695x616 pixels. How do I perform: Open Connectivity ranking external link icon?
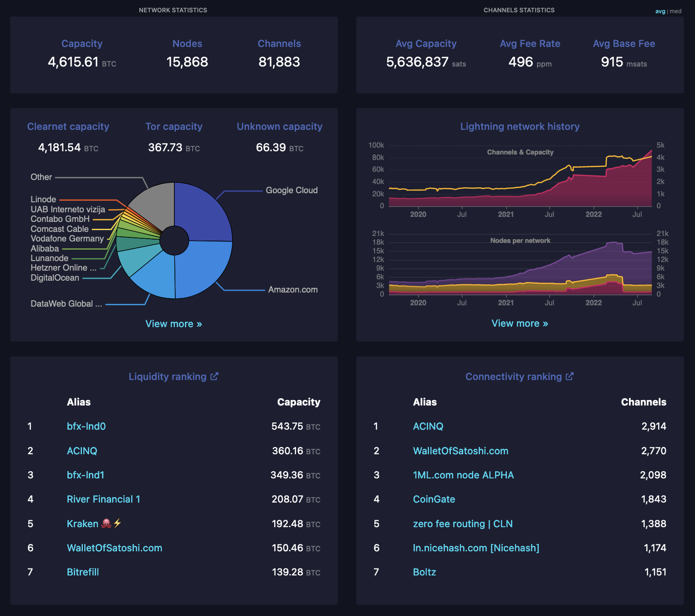click(x=569, y=376)
